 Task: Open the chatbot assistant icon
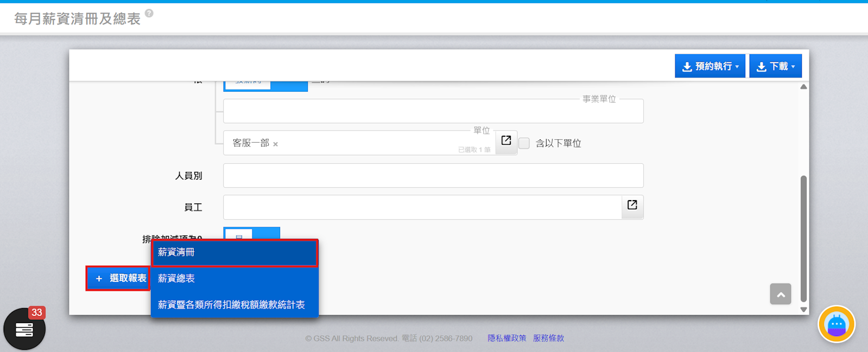(x=836, y=324)
